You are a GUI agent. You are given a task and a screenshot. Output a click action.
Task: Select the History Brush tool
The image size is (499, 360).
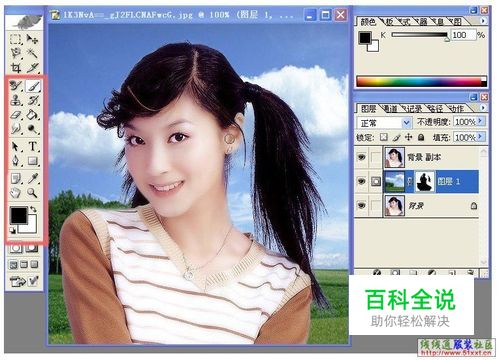point(33,100)
